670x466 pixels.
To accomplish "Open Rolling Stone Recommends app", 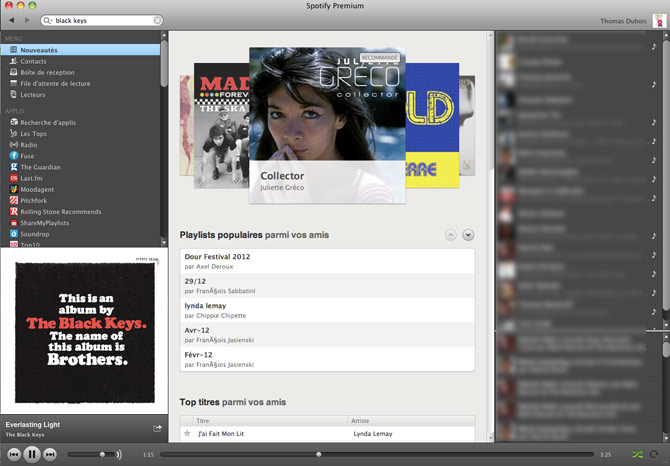I will (60, 211).
